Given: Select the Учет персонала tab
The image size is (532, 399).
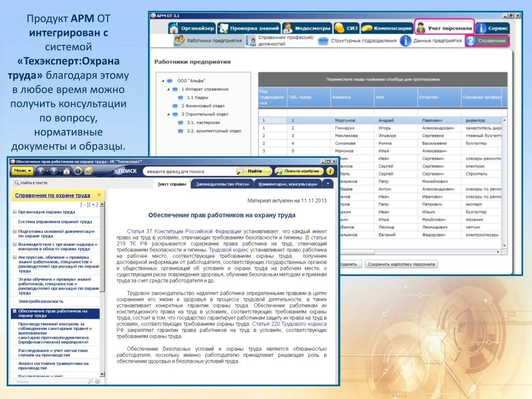Looking at the screenshot, I should pyautogui.click(x=444, y=28).
